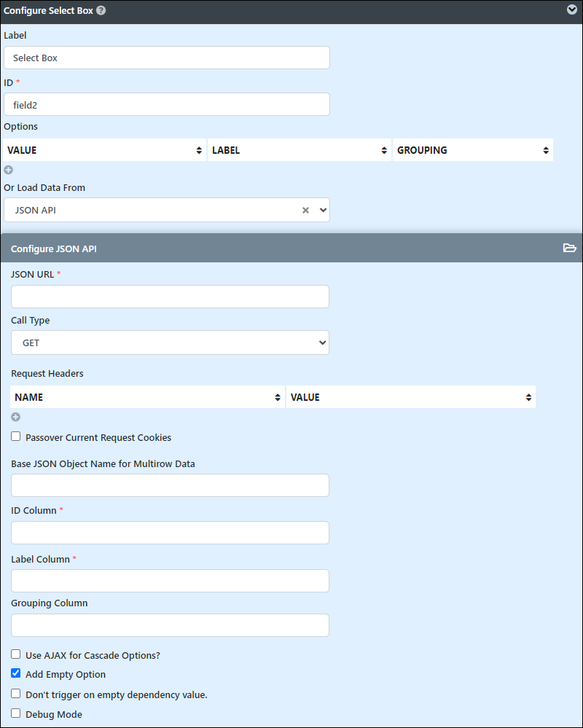Sort options by GROUPING column arrows

click(546, 150)
